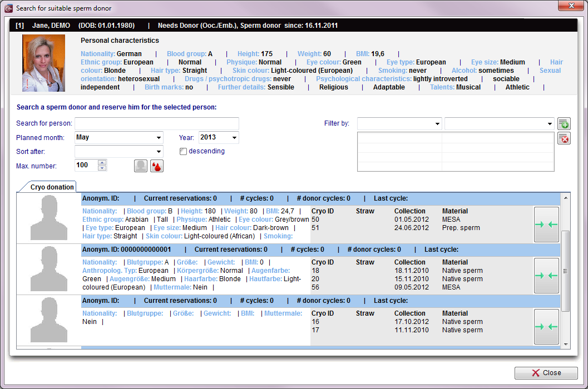Click collection date 01.05.2012
This screenshot has width=588, height=389.
(x=411, y=220)
